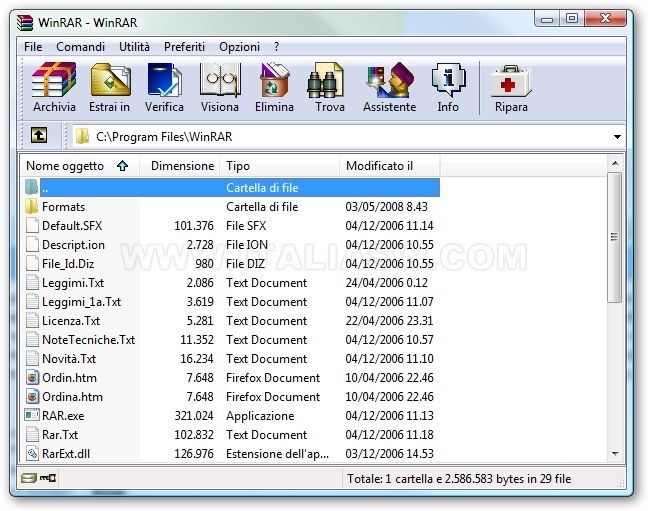648x511 pixels.
Task: Open the Utilità menu
Action: [134, 47]
